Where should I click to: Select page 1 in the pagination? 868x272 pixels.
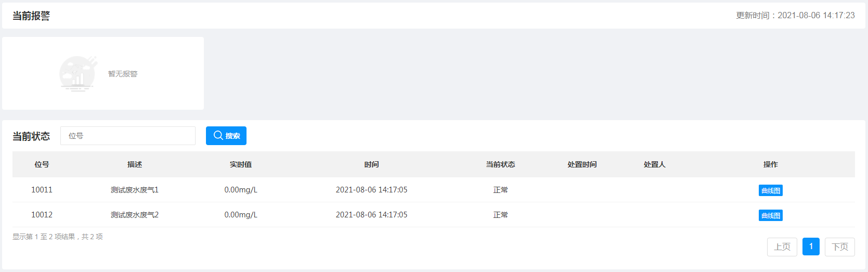coord(811,247)
